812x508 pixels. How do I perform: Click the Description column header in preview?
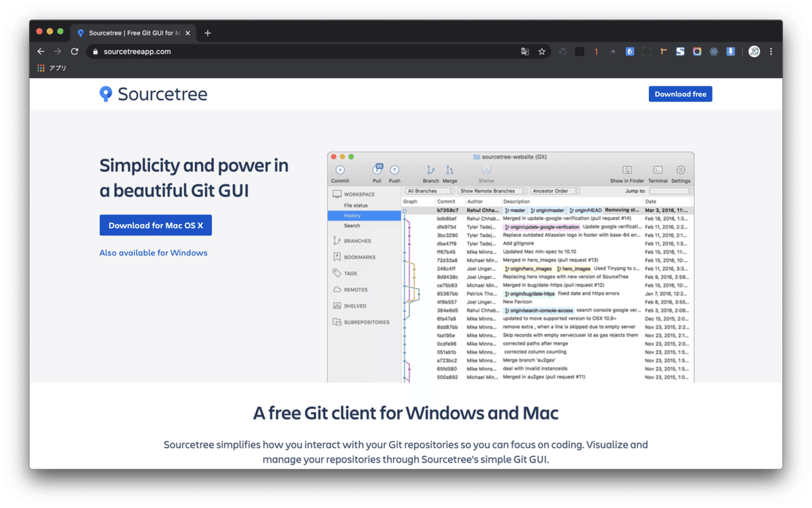516,201
